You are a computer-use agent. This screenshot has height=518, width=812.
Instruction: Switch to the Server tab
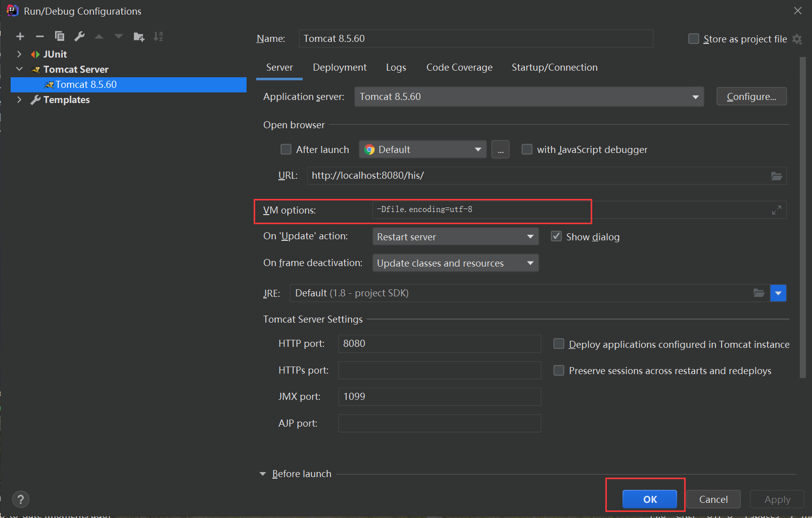click(x=279, y=67)
